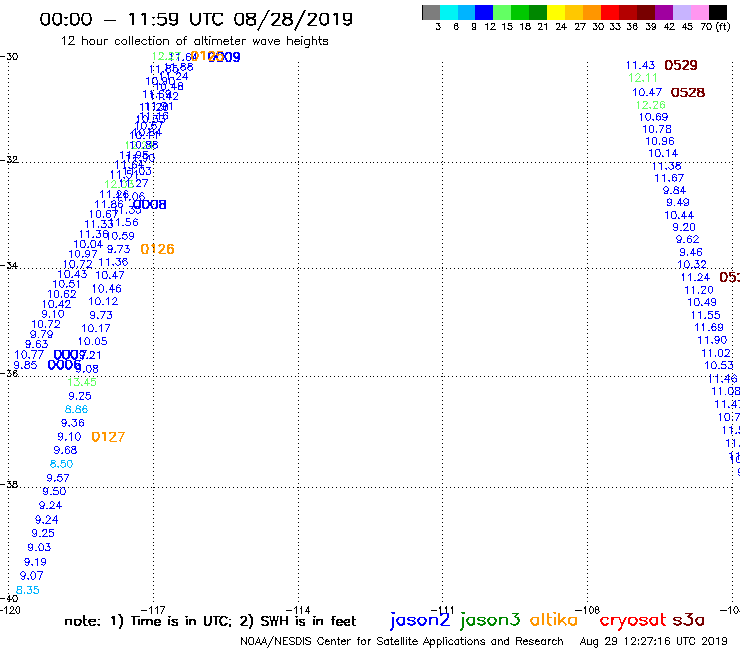740x650 pixels.
Task: Click the NOAA/NESDIS credit line
Action: (402, 641)
